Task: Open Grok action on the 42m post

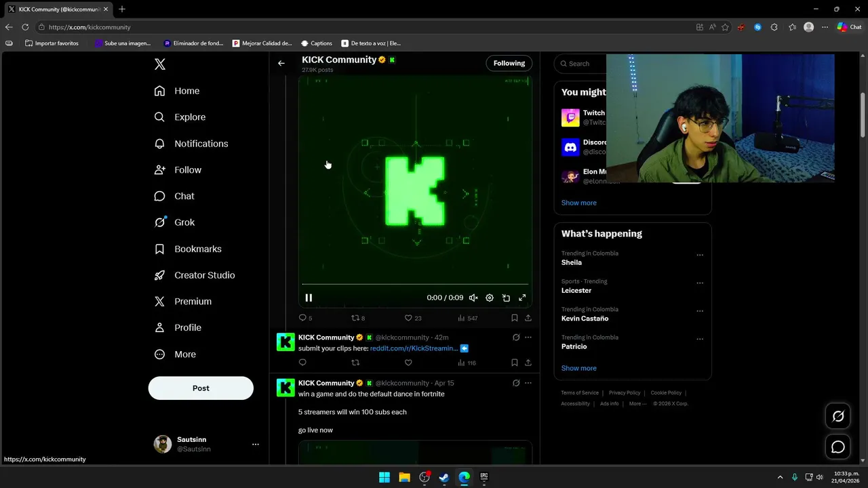Action: [x=516, y=338]
